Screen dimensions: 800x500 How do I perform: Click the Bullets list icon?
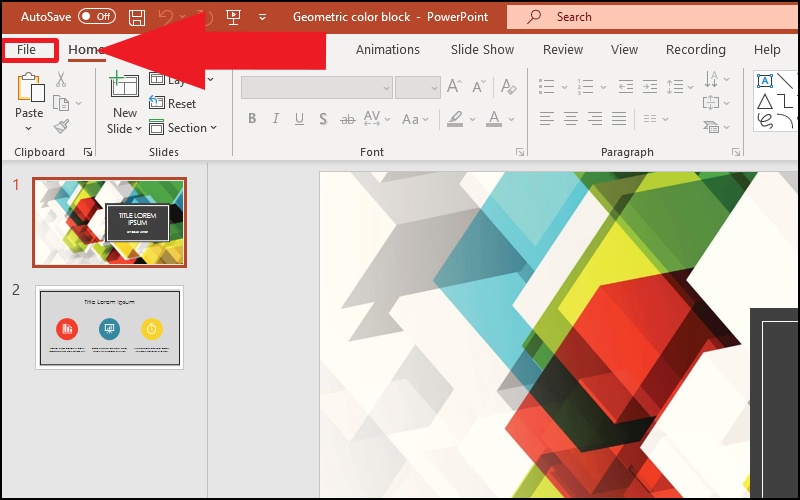tap(546, 87)
